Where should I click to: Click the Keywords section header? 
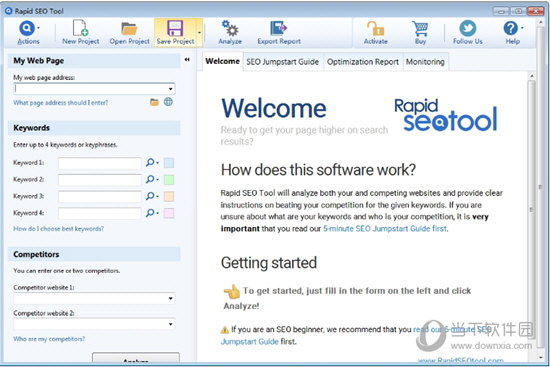click(94, 128)
